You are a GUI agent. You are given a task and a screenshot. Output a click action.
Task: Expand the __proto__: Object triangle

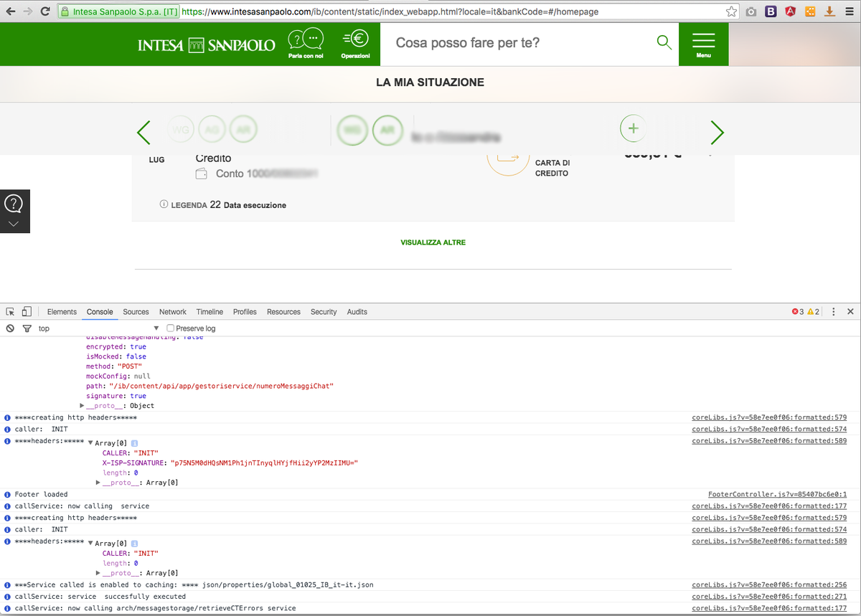point(82,406)
